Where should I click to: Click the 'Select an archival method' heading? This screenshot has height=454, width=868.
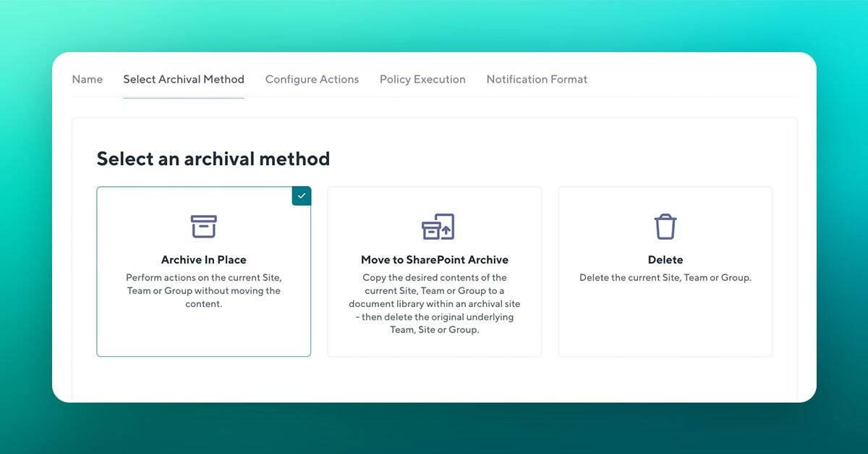click(213, 159)
